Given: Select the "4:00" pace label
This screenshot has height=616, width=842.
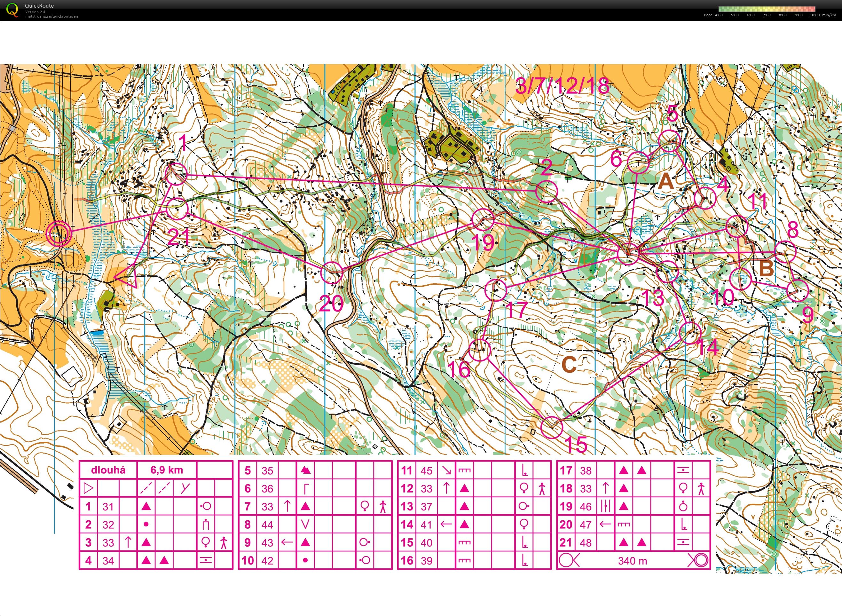Looking at the screenshot, I should point(718,15).
